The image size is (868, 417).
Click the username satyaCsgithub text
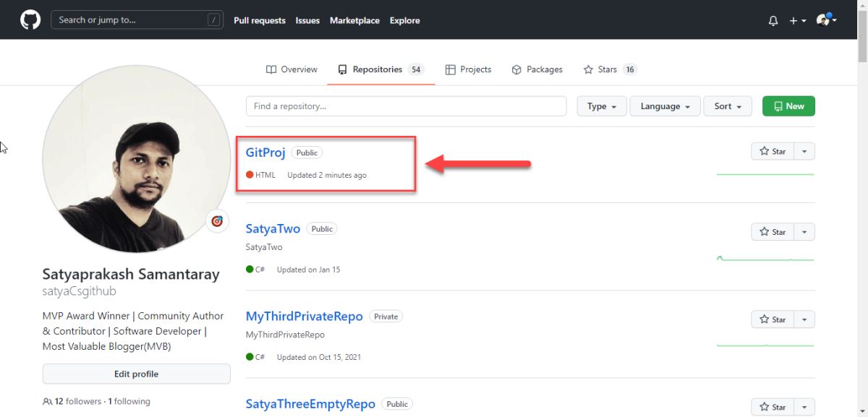click(x=79, y=291)
